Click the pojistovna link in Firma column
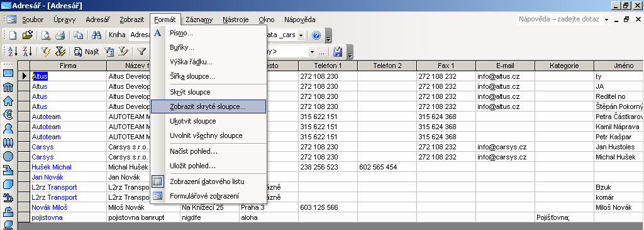The width and height of the screenshot is (644, 230). tap(47, 217)
